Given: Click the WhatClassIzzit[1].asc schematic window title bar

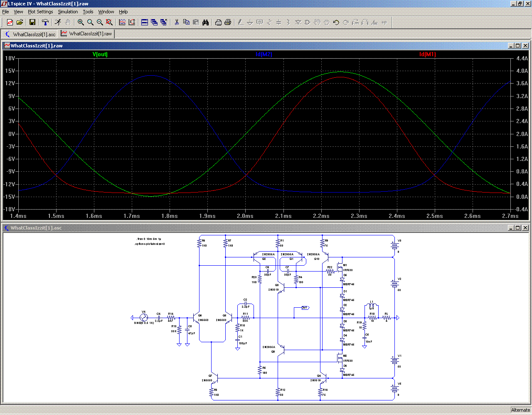Looking at the screenshot, I should click(x=266, y=228).
